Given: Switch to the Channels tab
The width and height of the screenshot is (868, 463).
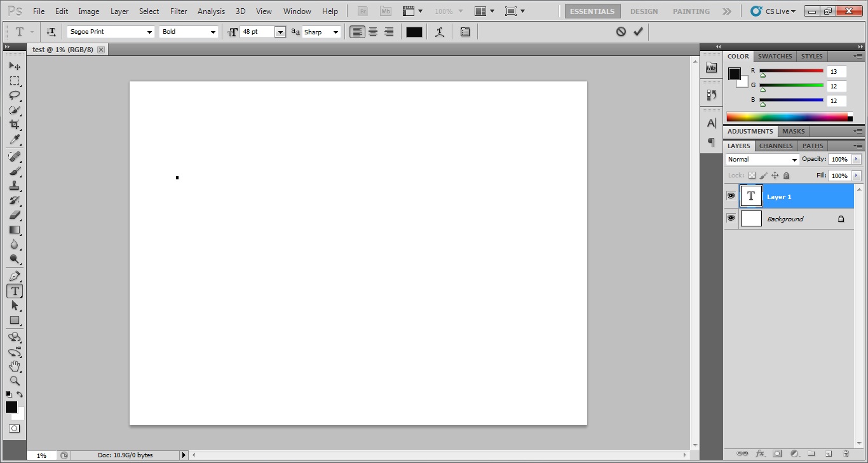Looking at the screenshot, I should 775,146.
